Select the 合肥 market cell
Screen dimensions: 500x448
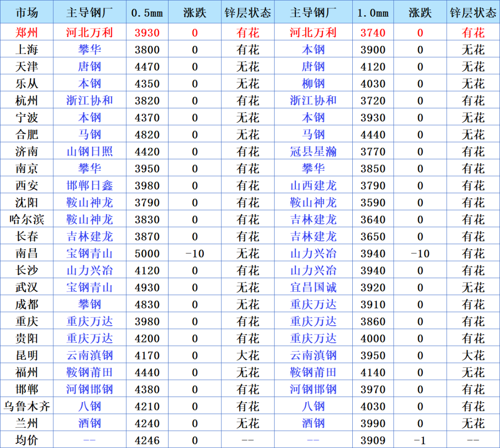click(27, 134)
